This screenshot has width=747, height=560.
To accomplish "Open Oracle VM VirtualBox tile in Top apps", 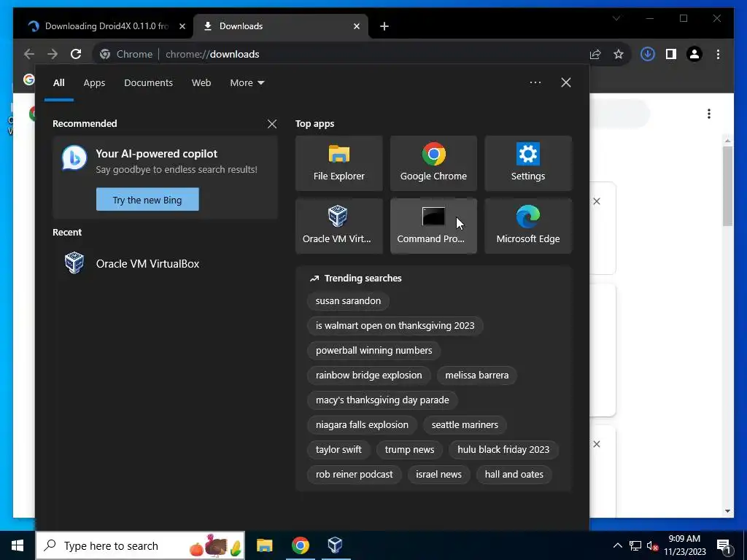I will 338,226.
